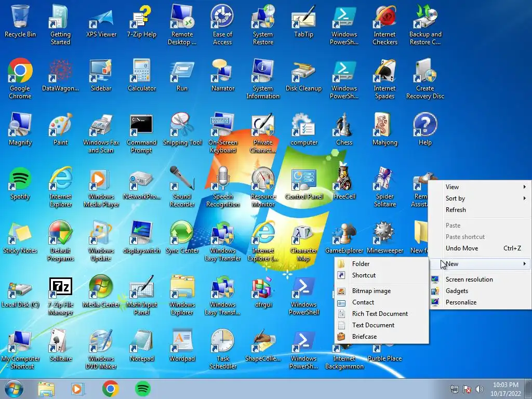Viewport: 532px width, 399px height.
Task: Open the Paint shortcut
Action: click(60, 129)
